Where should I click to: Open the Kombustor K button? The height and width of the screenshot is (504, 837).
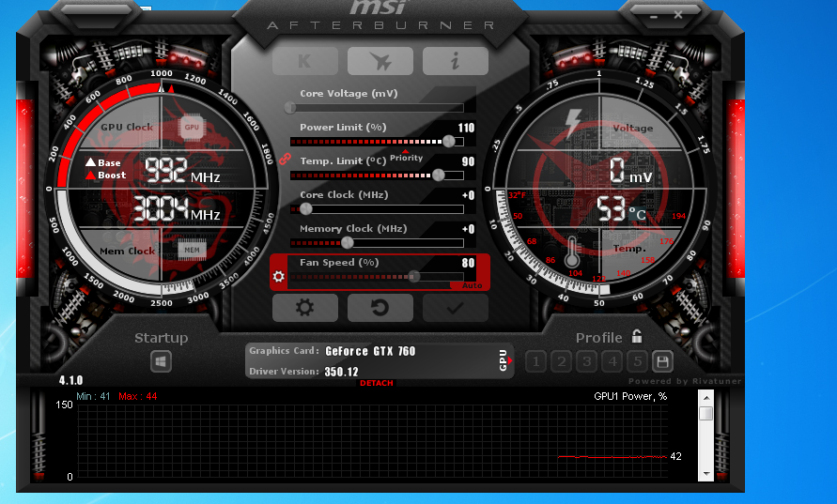coord(304,61)
